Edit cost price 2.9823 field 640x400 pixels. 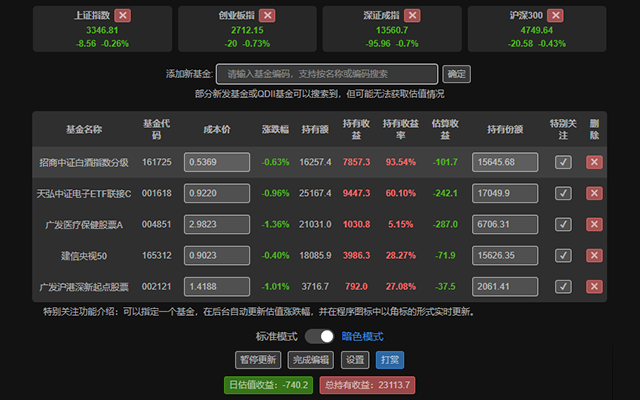click(x=217, y=224)
